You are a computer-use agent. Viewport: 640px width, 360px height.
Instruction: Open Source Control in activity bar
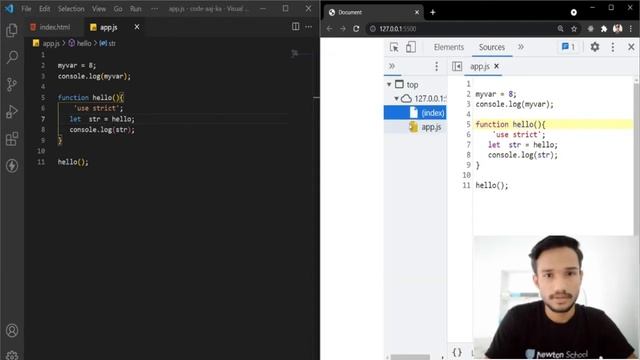click(x=12, y=84)
